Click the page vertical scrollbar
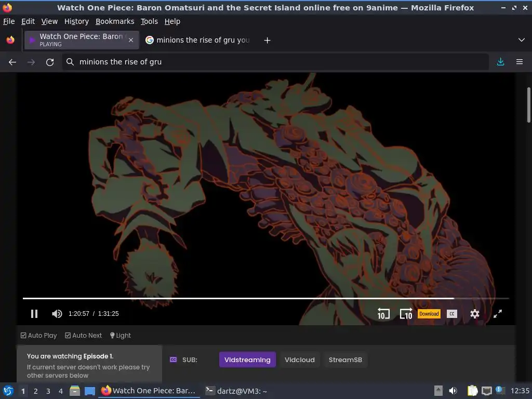532x399 pixels. click(x=528, y=105)
